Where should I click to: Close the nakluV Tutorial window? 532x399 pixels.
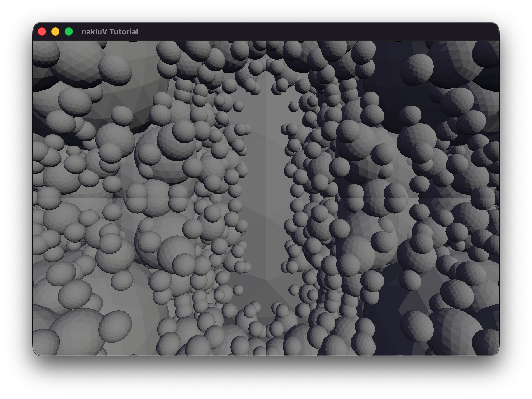coord(42,32)
